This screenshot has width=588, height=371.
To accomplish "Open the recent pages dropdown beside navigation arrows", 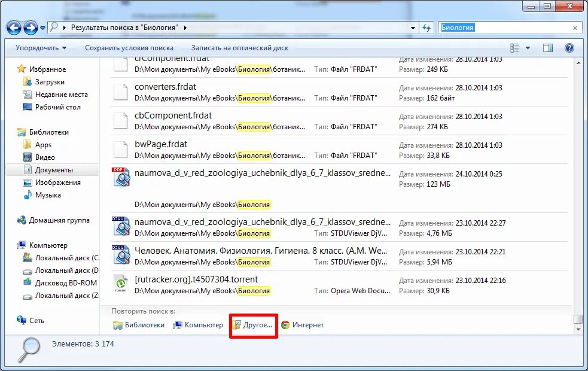I will (42, 28).
